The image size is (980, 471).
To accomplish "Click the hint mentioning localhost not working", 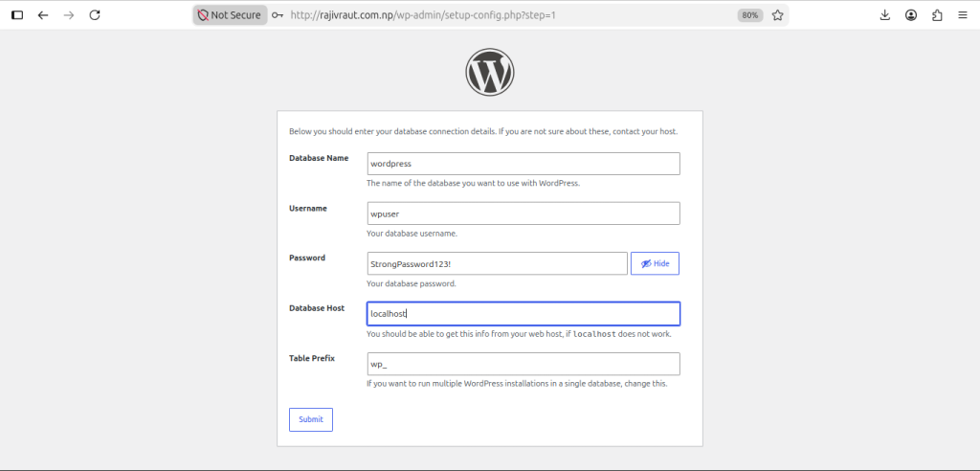I will [x=519, y=334].
